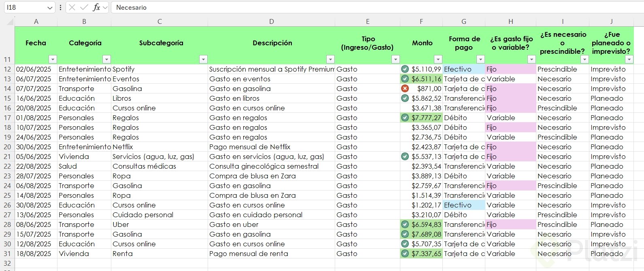This screenshot has width=644, height=271.
Task: Click the Enter checkmark in formula bar
Action: 84,7
